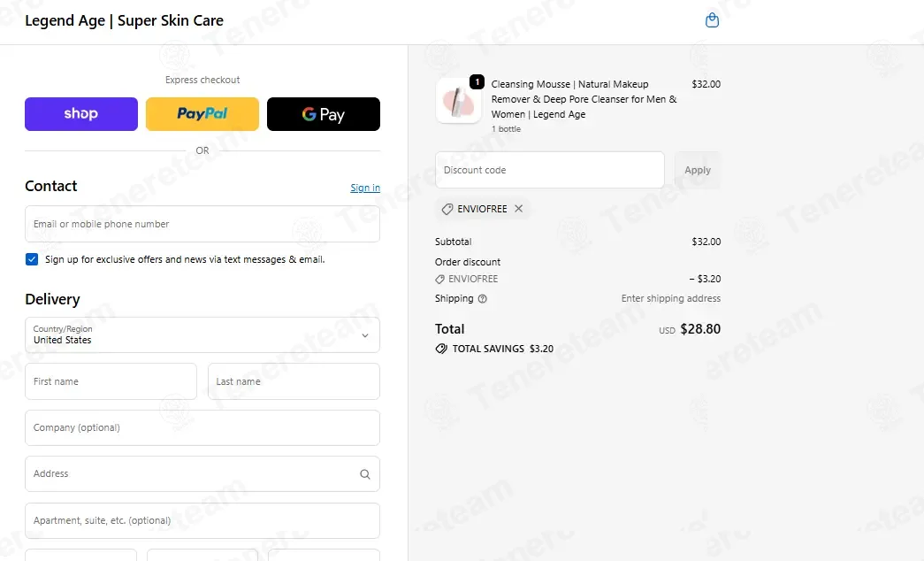Image resolution: width=924 pixels, height=561 pixels.
Task: Uncheck the exclusive offers sign-up checkbox
Action: 32,259
